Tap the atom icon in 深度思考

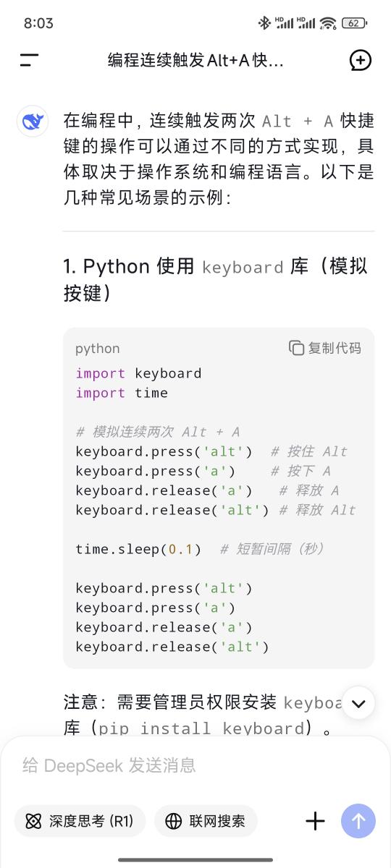tap(33, 821)
